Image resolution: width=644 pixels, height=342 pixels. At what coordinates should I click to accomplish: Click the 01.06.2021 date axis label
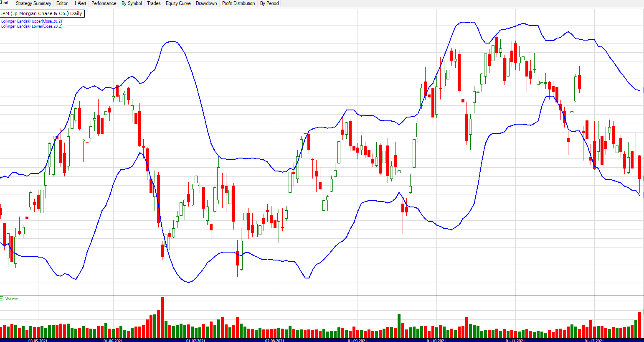113,340
